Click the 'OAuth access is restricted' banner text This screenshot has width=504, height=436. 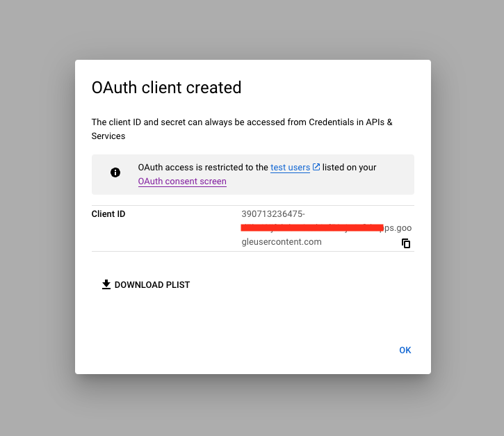click(x=203, y=168)
